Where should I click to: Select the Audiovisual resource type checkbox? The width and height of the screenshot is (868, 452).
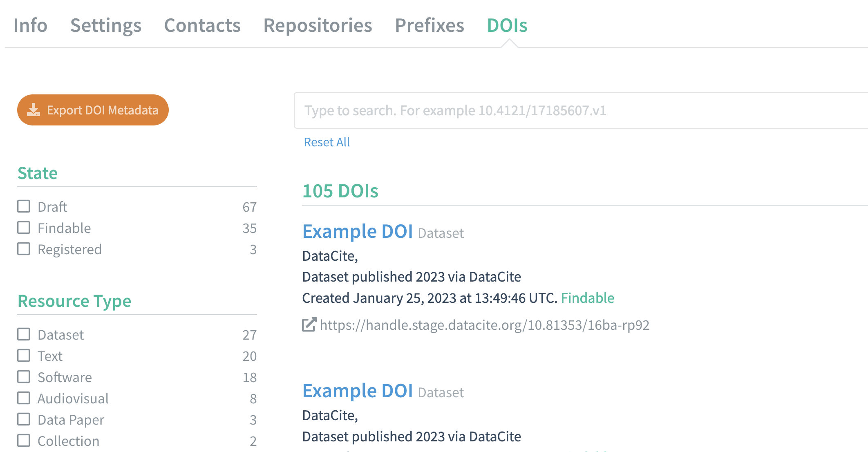pyautogui.click(x=24, y=398)
